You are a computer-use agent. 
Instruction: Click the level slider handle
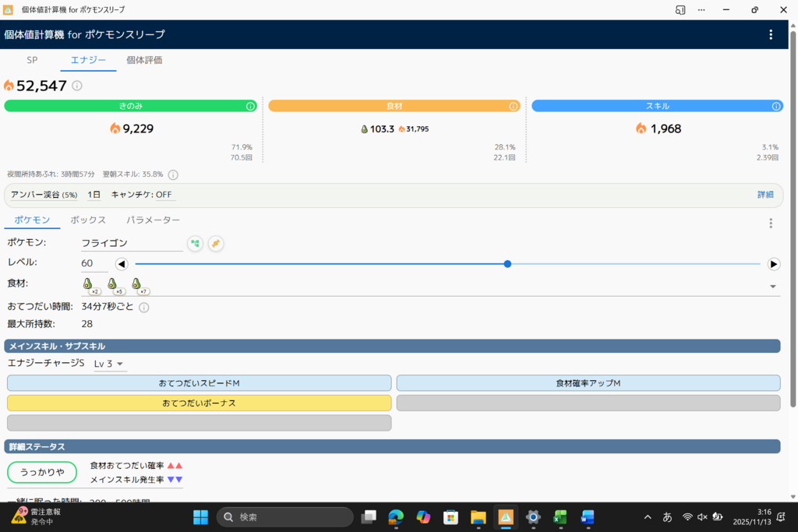(507, 264)
